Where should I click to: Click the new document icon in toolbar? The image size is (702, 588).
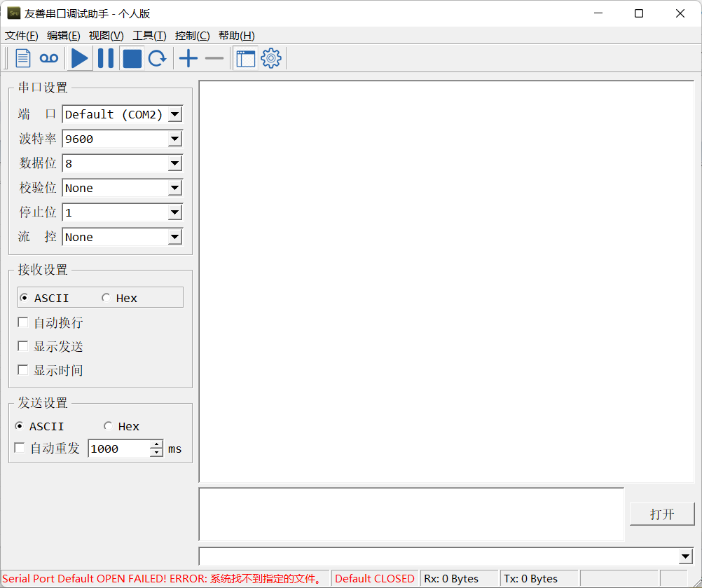23,59
